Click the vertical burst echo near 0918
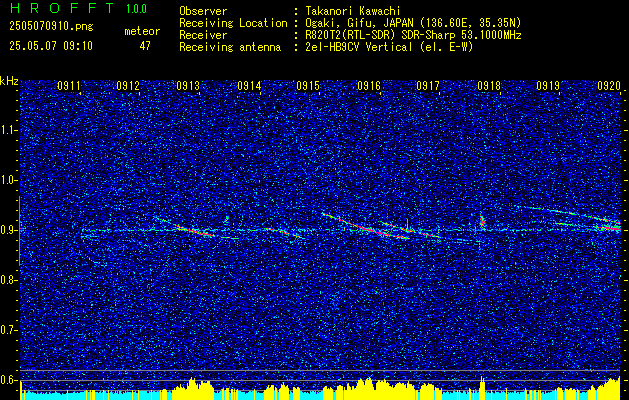 [x=482, y=221]
